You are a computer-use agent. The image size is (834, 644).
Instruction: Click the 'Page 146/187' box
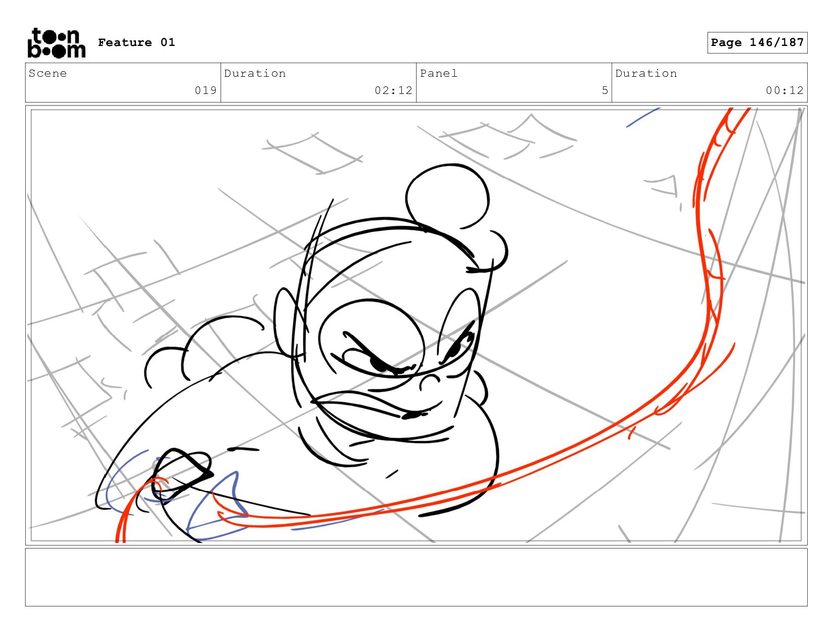pyautogui.click(x=757, y=42)
